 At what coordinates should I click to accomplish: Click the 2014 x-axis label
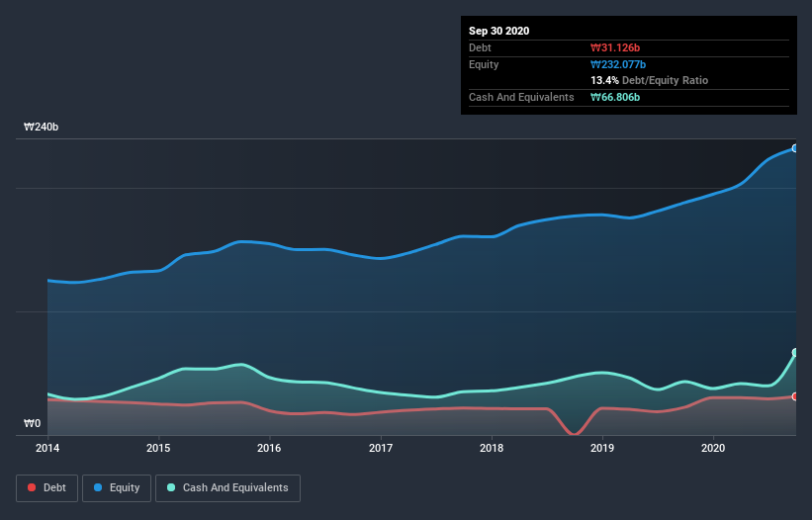(47, 449)
